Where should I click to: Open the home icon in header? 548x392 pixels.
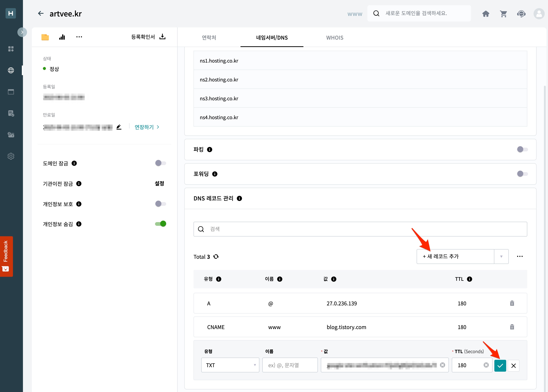point(485,14)
